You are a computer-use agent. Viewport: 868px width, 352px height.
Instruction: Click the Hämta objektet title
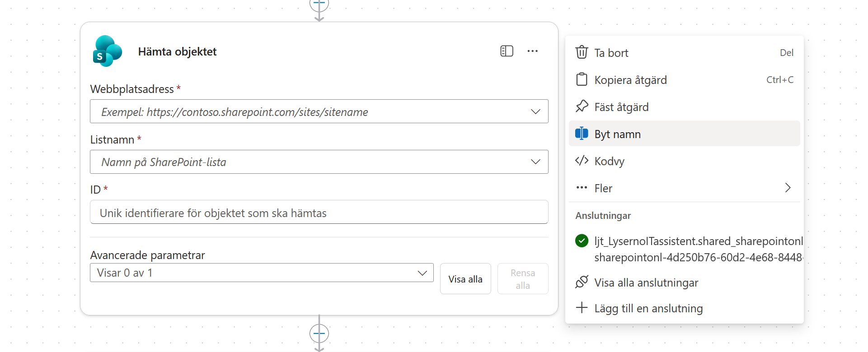[x=177, y=51]
